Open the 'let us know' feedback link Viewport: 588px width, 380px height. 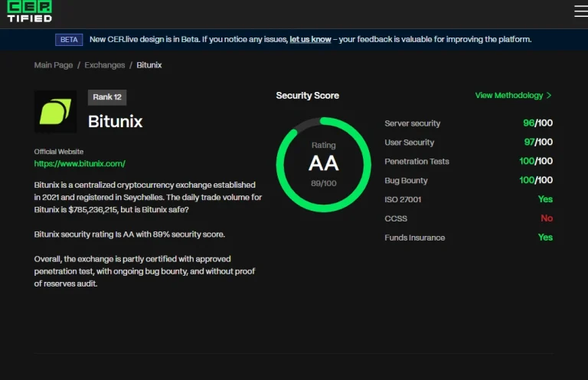click(x=310, y=39)
